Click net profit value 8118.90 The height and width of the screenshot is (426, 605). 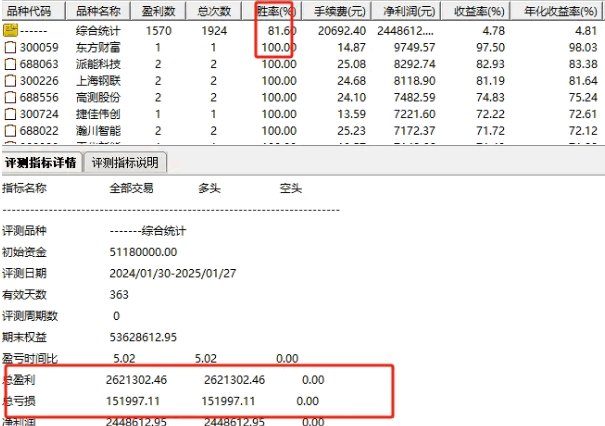pyautogui.click(x=414, y=81)
